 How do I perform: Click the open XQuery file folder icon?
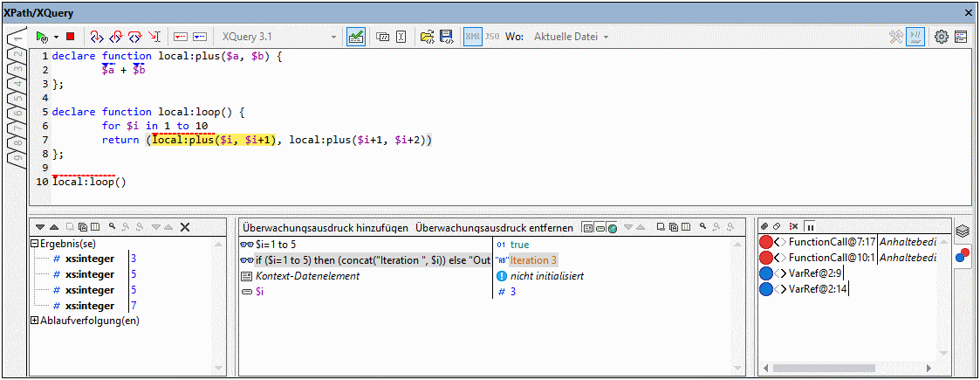tap(427, 37)
